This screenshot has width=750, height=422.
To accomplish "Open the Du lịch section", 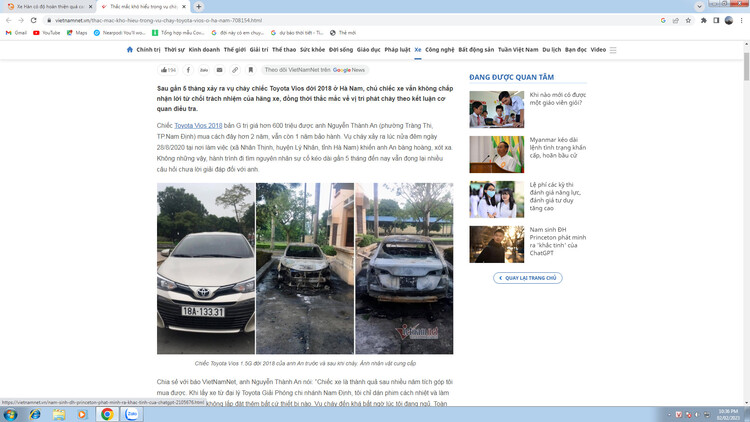I will click(551, 50).
